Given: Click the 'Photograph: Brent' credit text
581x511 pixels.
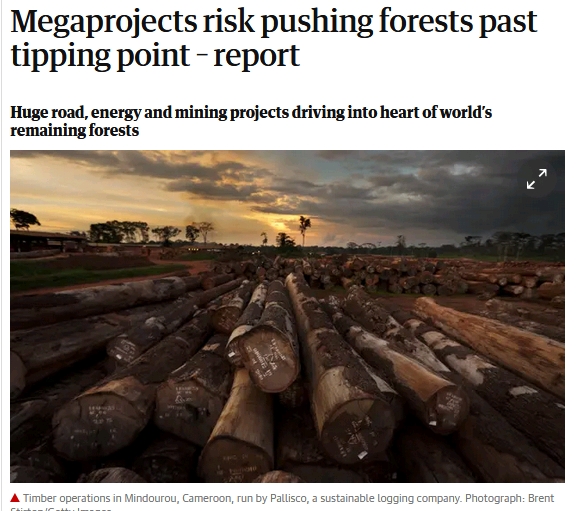Looking at the screenshot, I should tap(509, 498).
